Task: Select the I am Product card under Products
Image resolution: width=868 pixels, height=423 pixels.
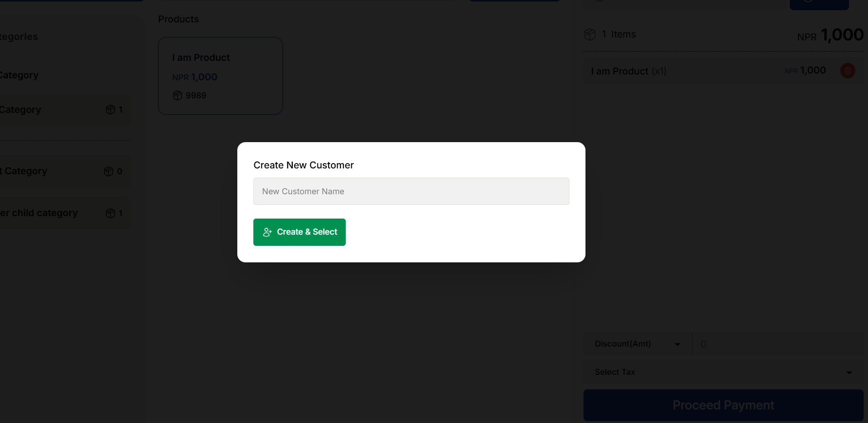Action: (220, 75)
